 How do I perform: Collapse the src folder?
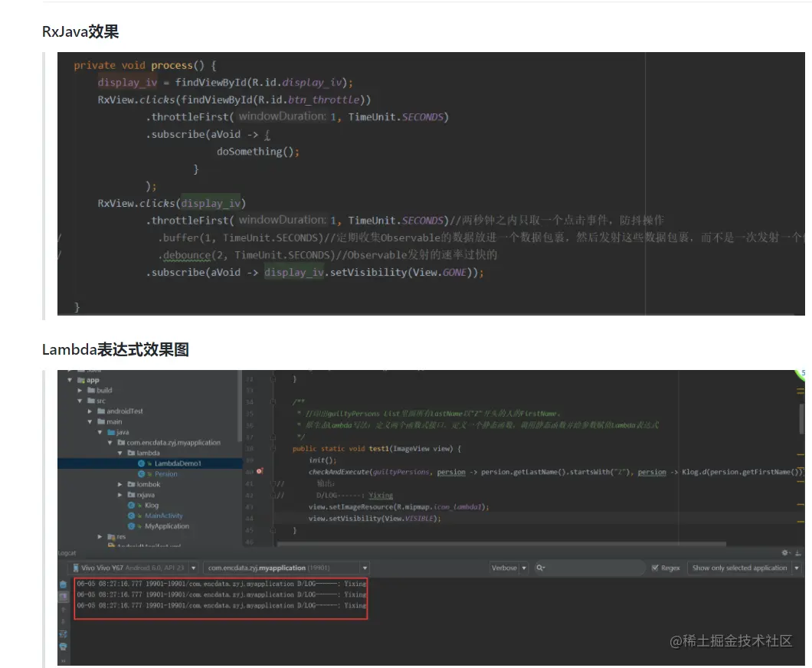[x=80, y=401]
